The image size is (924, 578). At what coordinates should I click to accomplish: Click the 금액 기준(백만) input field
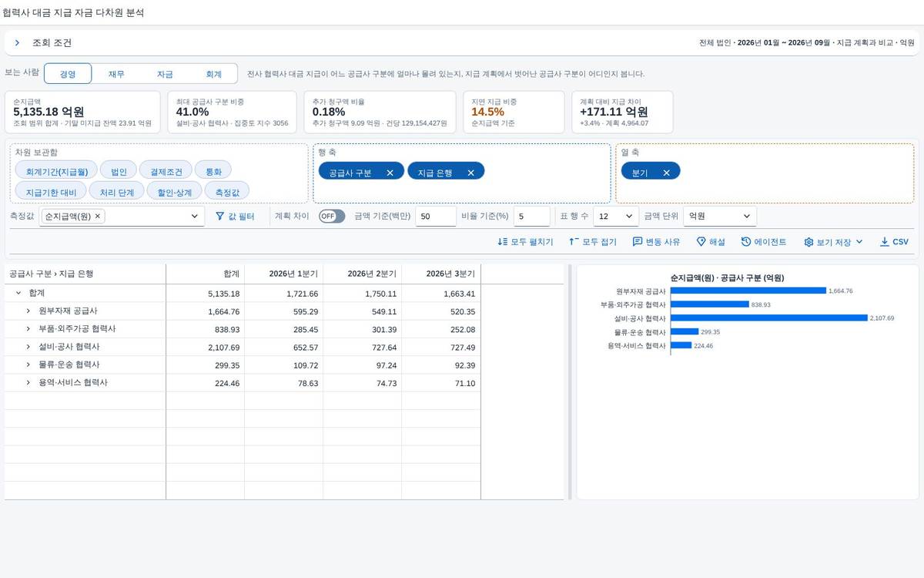pyautogui.click(x=436, y=217)
